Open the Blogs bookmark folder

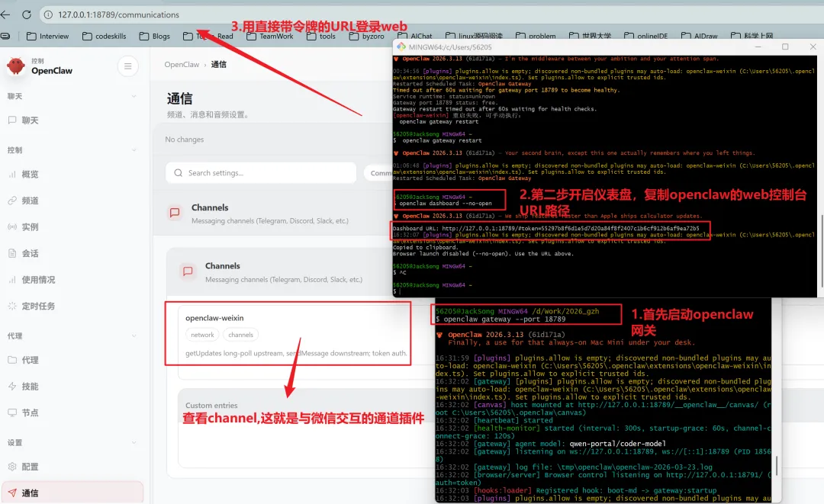pyautogui.click(x=154, y=37)
